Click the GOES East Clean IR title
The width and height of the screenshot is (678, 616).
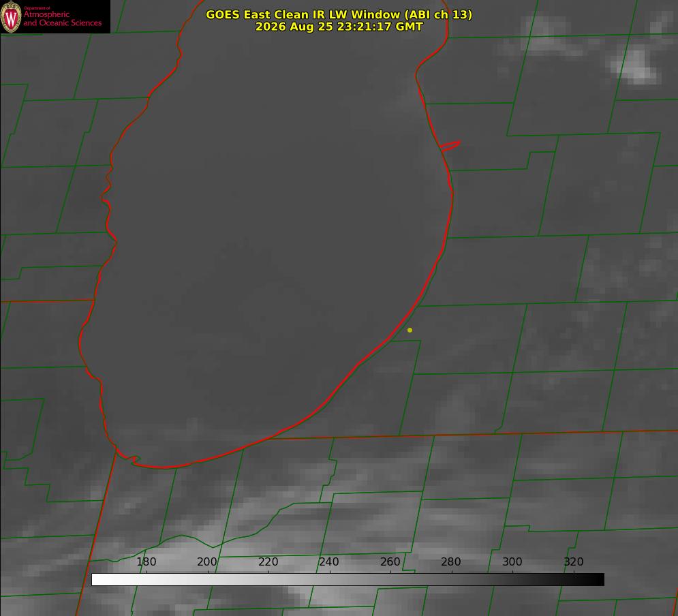(x=339, y=14)
